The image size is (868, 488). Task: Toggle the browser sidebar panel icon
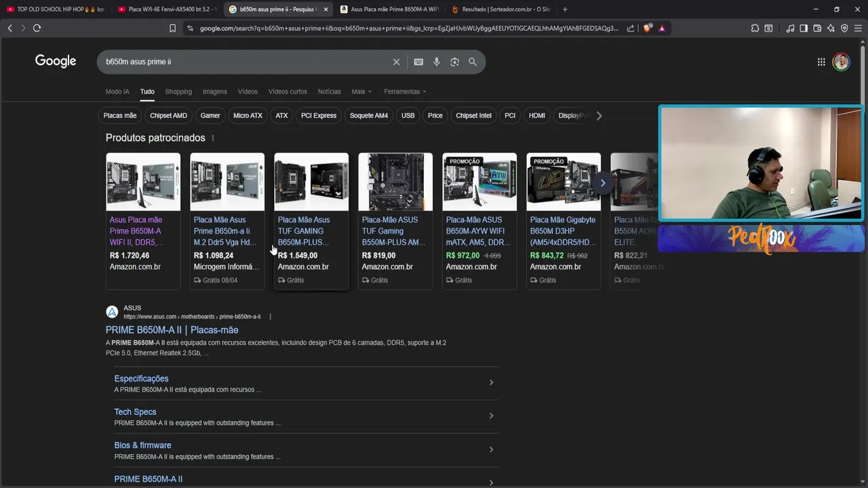pos(804,28)
